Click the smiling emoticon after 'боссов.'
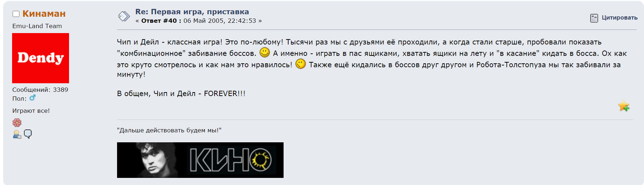644x185 pixels. [x=265, y=52]
